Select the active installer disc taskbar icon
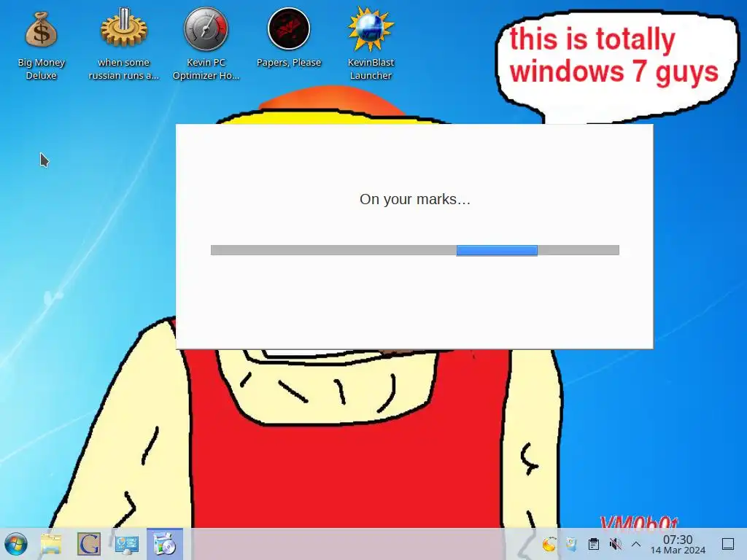Image resolution: width=747 pixels, height=560 pixels. pyautogui.click(x=164, y=544)
